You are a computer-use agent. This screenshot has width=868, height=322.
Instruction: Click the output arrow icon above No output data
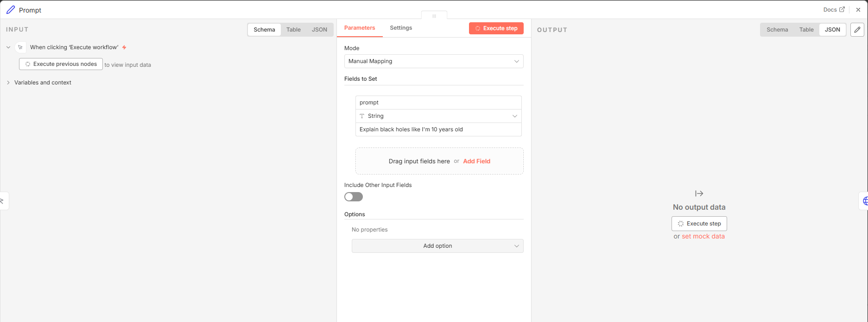699,193
